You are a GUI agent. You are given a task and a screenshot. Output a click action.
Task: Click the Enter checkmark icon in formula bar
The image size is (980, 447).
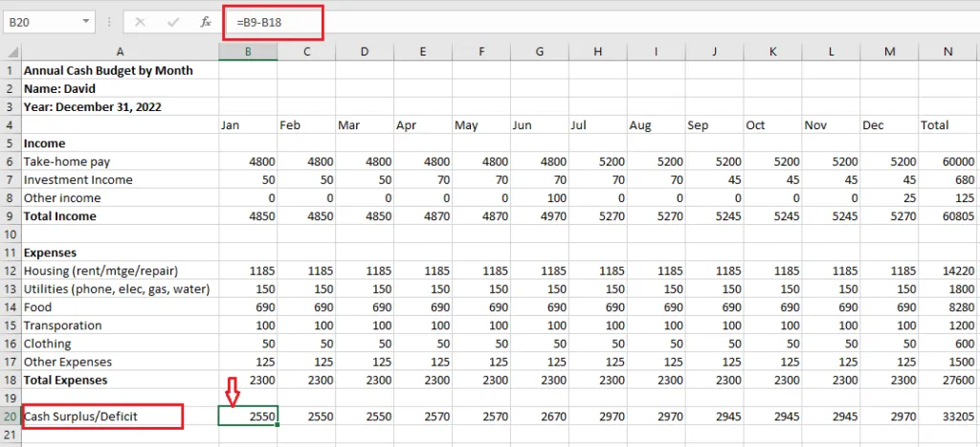pos(173,22)
